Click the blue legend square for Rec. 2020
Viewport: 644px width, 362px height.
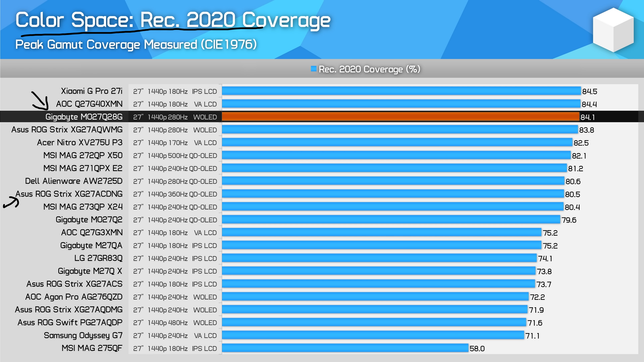[x=314, y=69]
